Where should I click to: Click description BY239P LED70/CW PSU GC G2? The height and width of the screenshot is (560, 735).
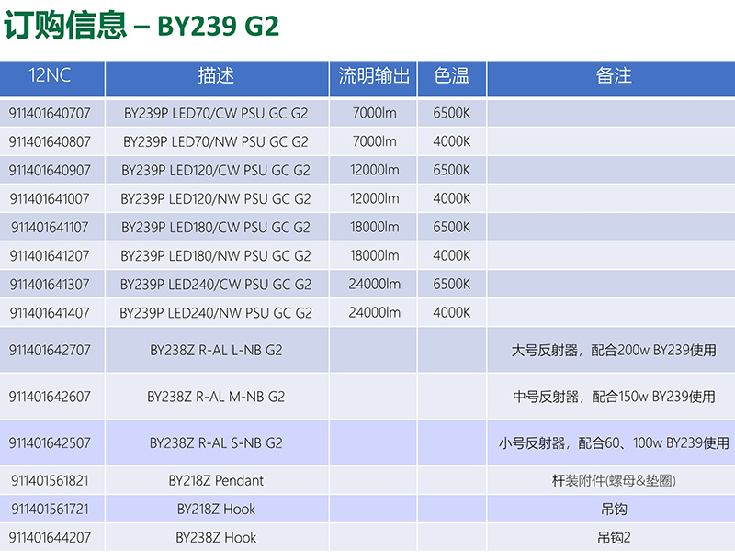point(216,113)
